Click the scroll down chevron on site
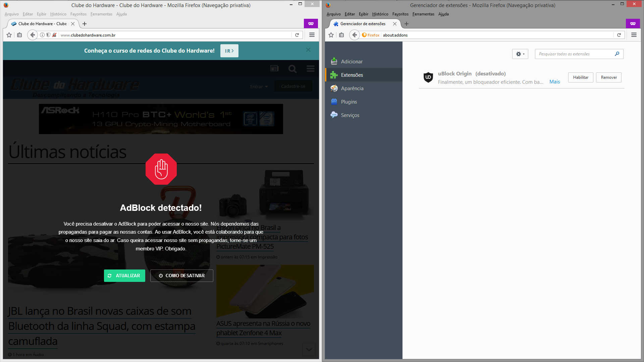Image resolution: width=644 pixels, height=362 pixels. (309, 350)
